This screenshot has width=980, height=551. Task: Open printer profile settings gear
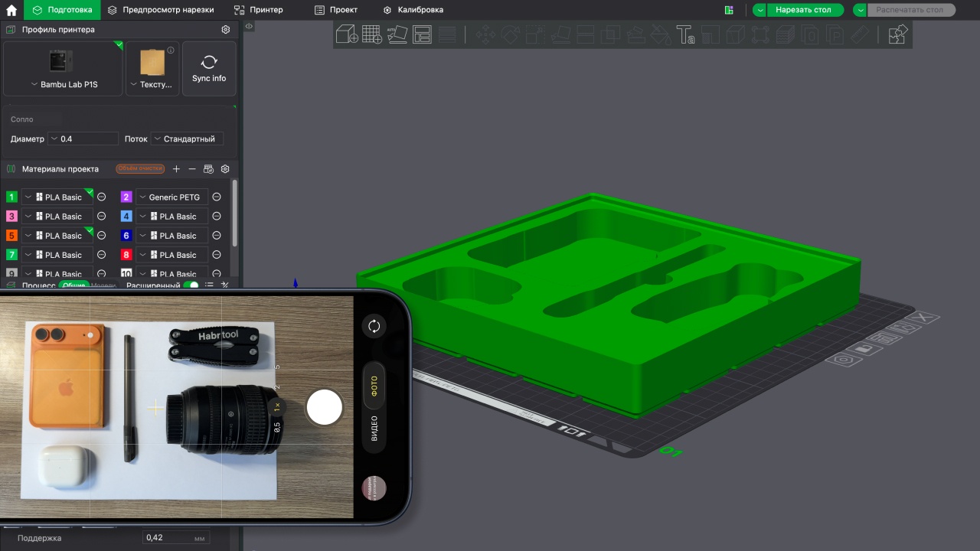pos(225,30)
